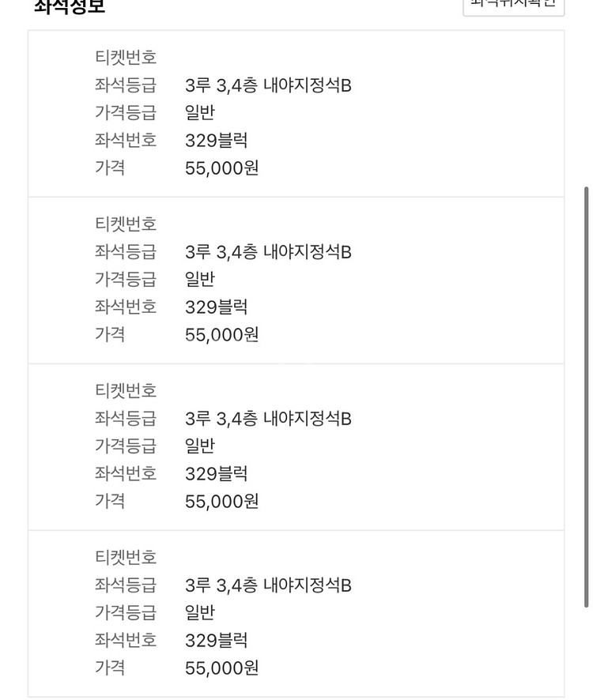Viewport: 593px width, 700px height.
Task: Click first ticket's 3루 3,4층 내야지정석B seat grade
Action: point(268,85)
